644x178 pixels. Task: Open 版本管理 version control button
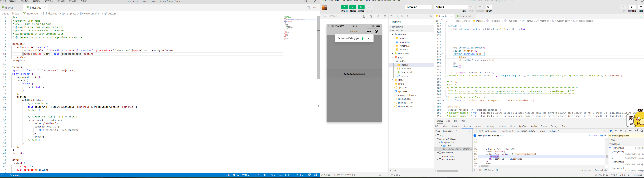click(632, 7)
